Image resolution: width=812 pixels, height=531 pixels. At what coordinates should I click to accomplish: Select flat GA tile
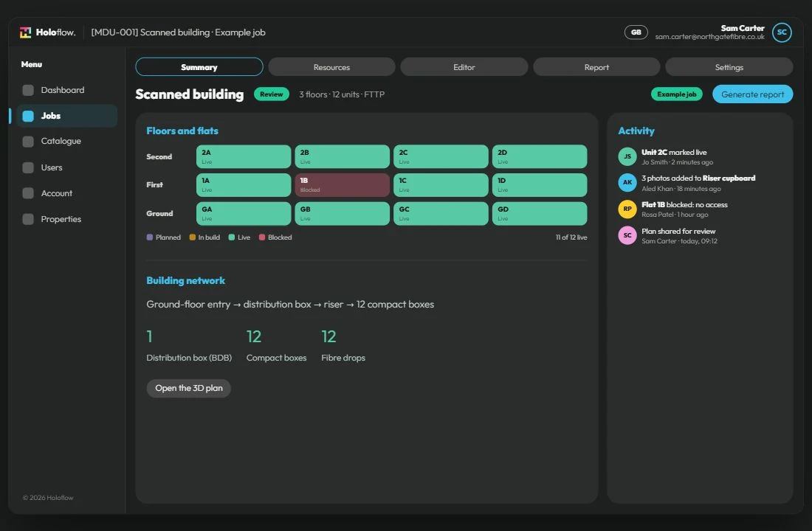(244, 213)
